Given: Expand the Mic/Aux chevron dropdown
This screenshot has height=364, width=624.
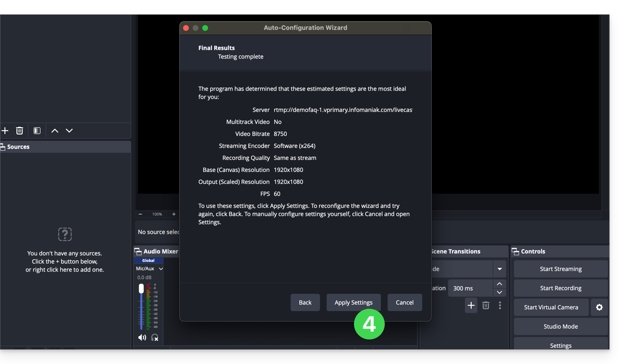Looking at the screenshot, I should (161, 269).
